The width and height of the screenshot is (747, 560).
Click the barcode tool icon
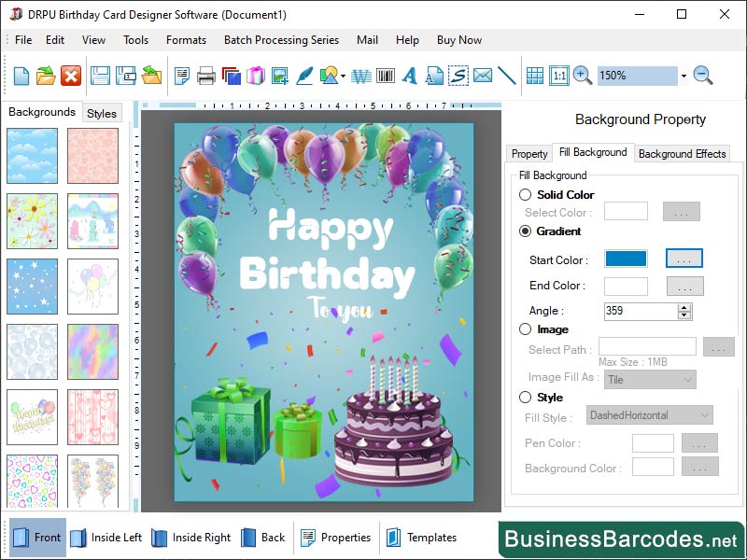(385, 76)
